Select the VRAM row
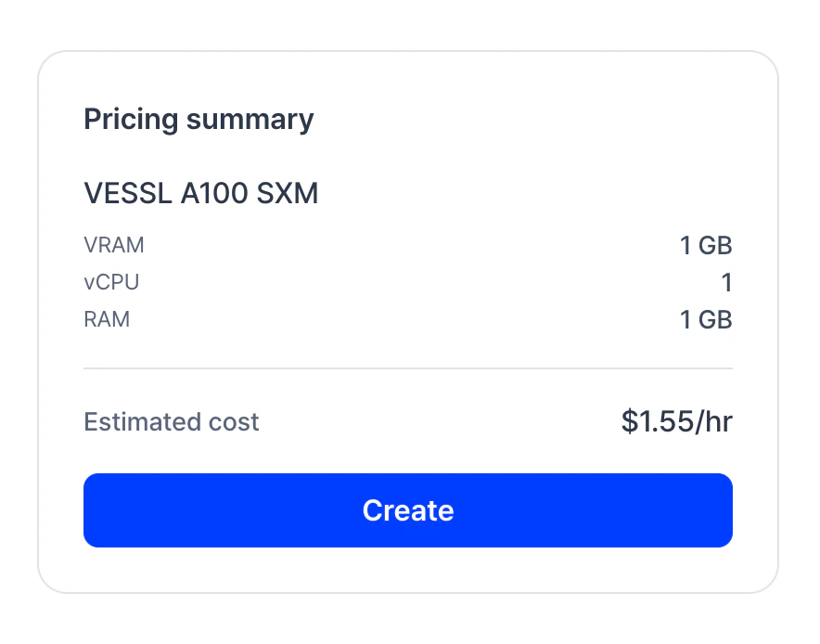Image resolution: width=820 pixels, height=644 pixels. [x=408, y=245]
